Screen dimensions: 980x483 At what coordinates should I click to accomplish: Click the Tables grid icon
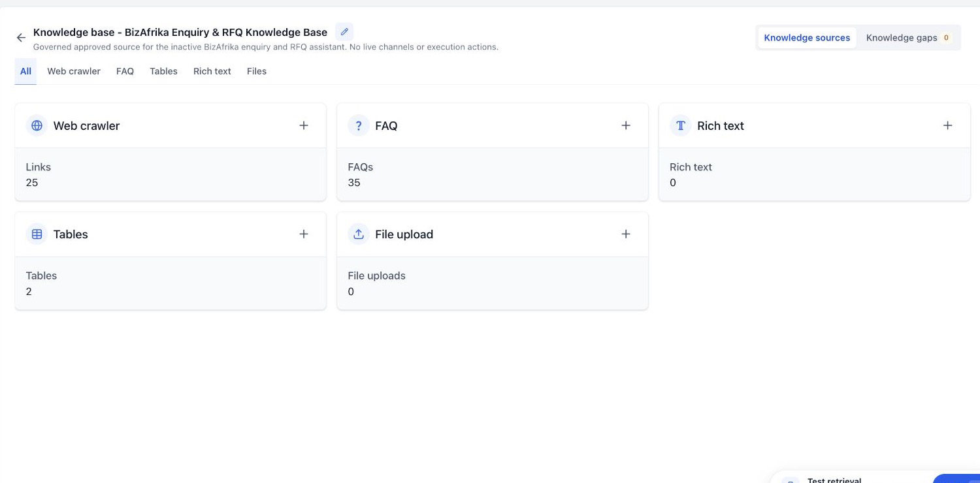pyautogui.click(x=37, y=234)
